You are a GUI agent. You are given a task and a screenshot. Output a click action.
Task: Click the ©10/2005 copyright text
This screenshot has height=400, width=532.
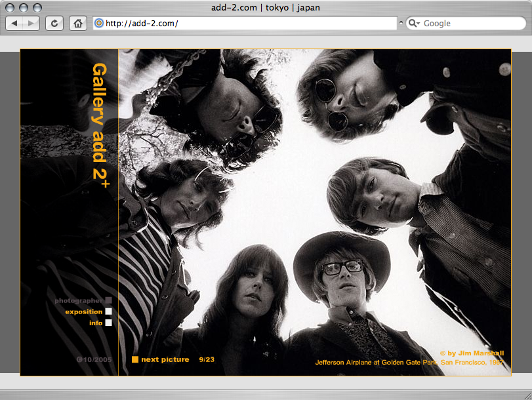(94, 359)
